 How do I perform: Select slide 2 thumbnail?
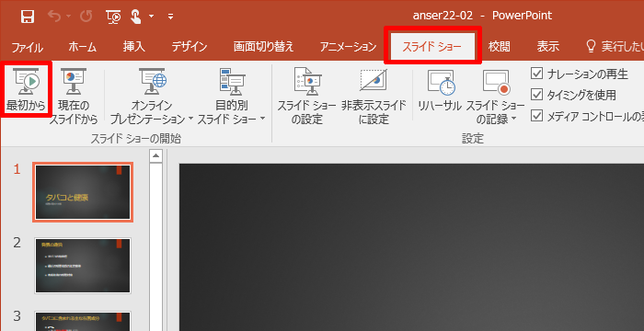point(83,266)
